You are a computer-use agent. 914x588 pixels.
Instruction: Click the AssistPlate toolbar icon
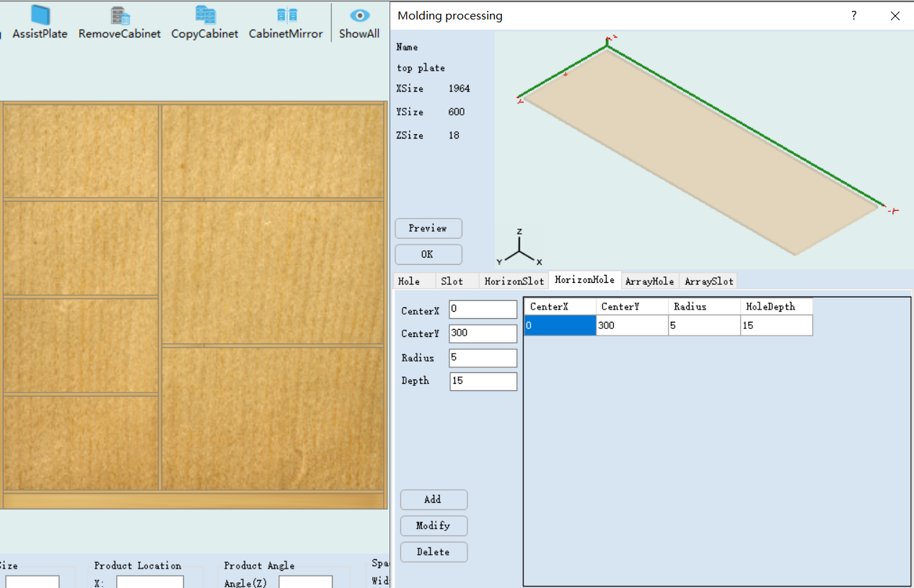point(40,16)
